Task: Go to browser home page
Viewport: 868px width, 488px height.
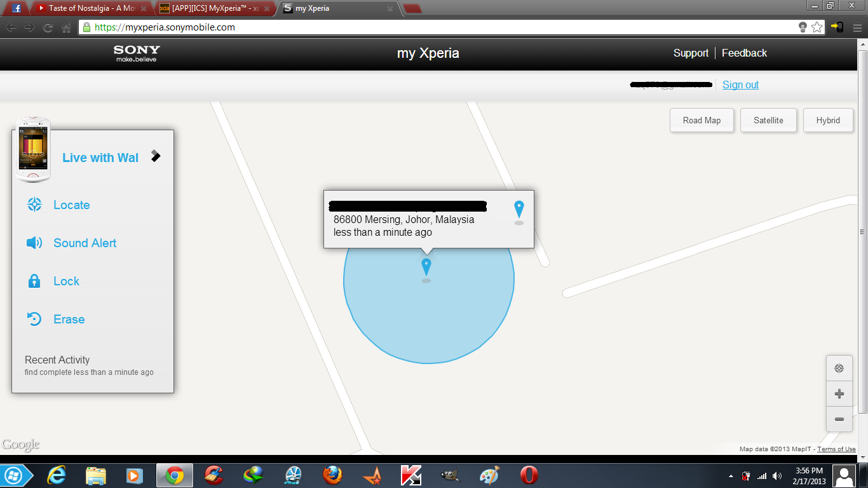Action: point(66,27)
